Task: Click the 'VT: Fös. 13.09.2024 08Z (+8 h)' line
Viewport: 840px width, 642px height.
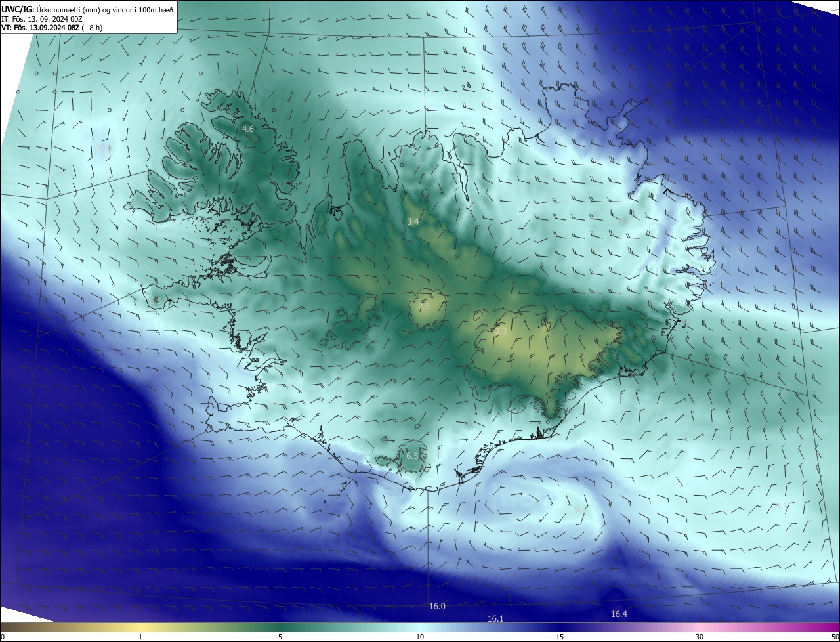Action: click(x=51, y=28)
